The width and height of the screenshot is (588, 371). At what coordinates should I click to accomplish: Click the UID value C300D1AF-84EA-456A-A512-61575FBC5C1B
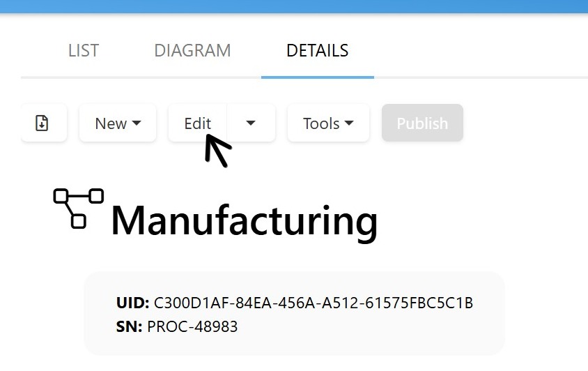pos(314,303)
